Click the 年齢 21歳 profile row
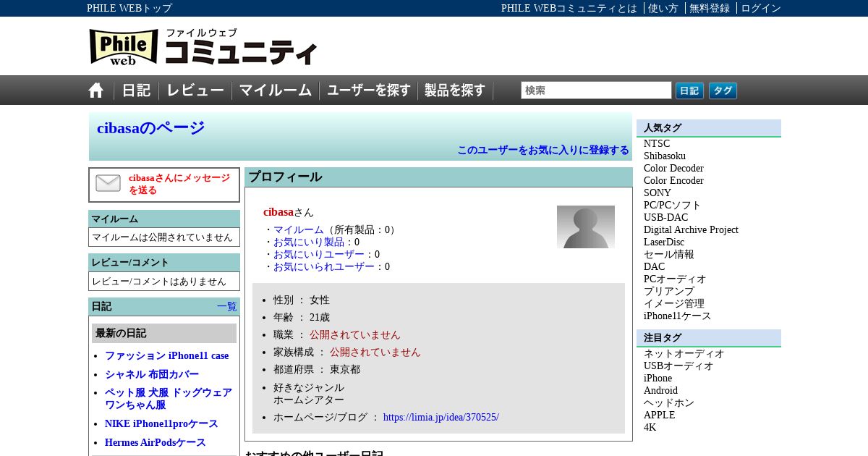 click(x=302, y=317)
